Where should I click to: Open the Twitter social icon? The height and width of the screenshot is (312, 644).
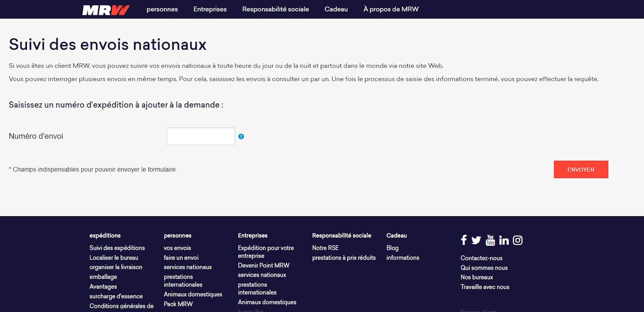click(476, 240)
